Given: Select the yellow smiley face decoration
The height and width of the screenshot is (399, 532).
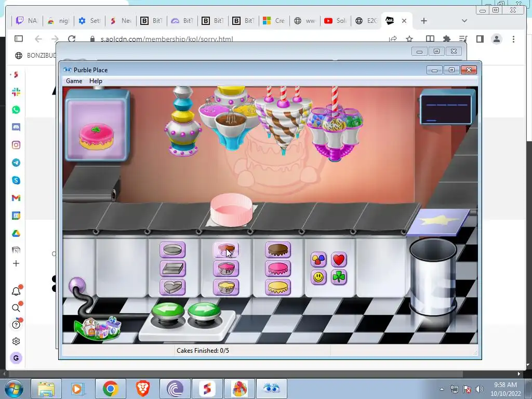Looking at the screenshot, I should (318, 277).
